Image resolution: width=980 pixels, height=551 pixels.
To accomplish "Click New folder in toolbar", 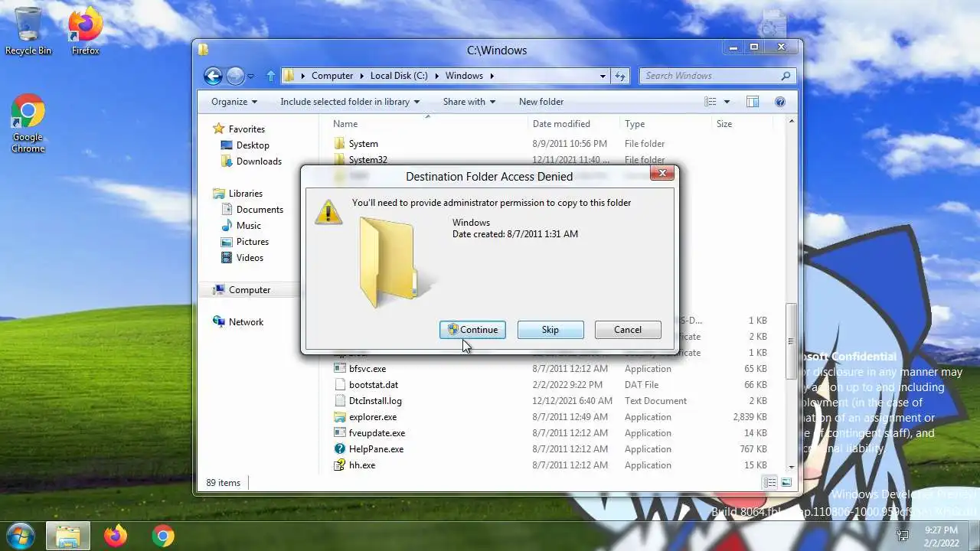I will point(541,102).
